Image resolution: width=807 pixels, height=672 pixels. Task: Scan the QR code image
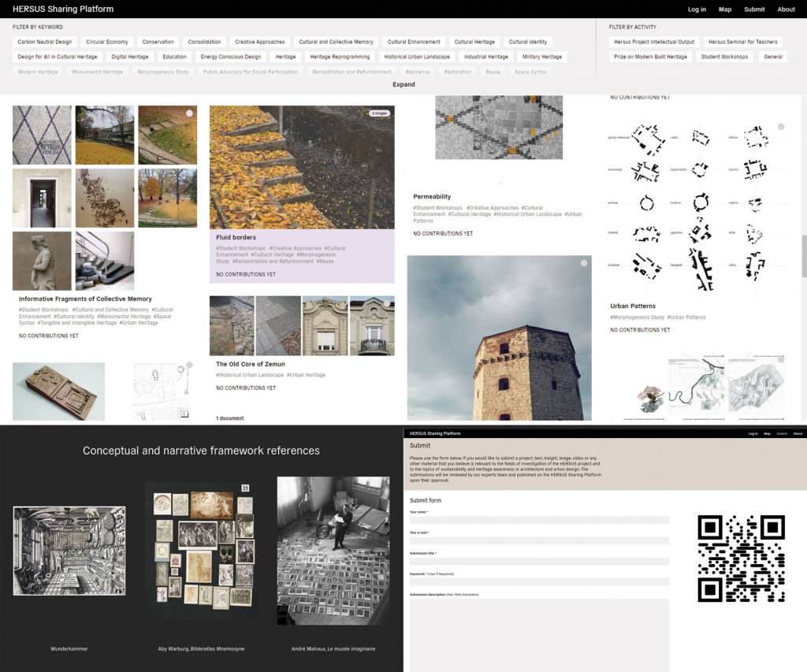click(741, 559)
